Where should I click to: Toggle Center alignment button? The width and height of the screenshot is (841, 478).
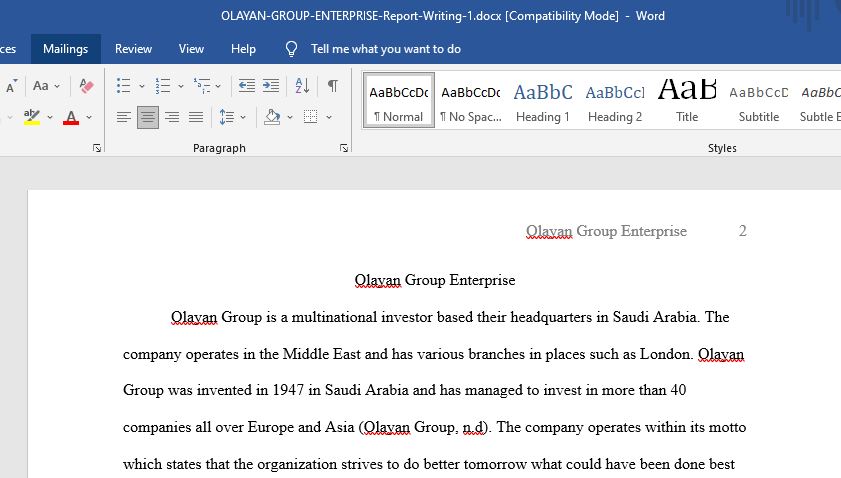coord(147,117)
